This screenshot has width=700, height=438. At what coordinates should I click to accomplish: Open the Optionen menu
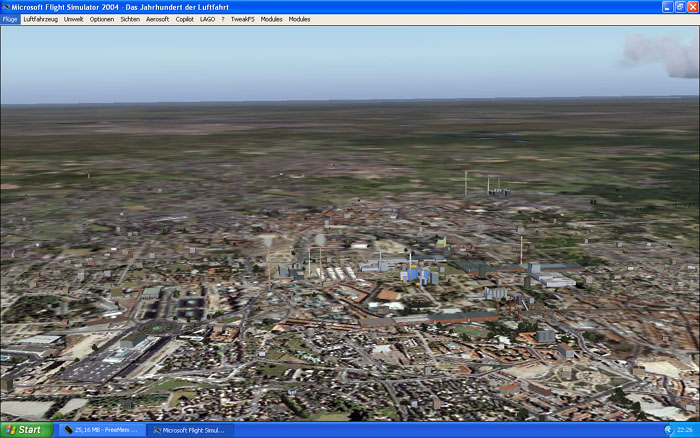tap(102, 19)
